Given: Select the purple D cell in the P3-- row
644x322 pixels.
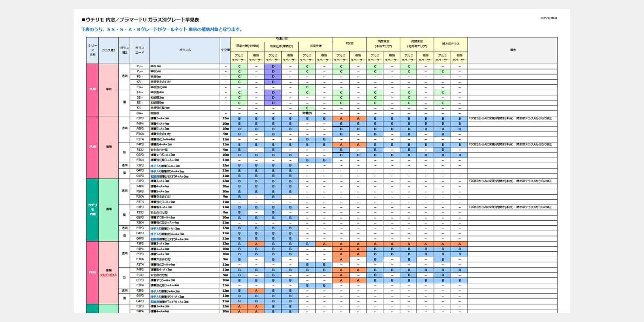Looking at the screenshot, I should 273,66.
